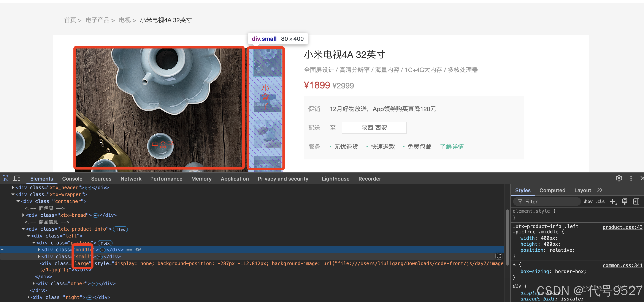Collapse the container div node
The height and width of the screenshot is (302, 644).
(x=18, y=201)
